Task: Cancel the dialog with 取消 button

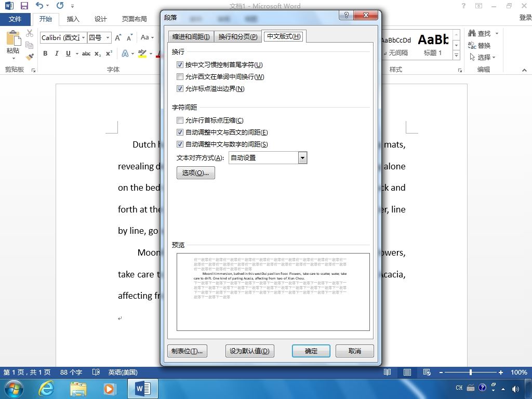Action: point(354,351)
